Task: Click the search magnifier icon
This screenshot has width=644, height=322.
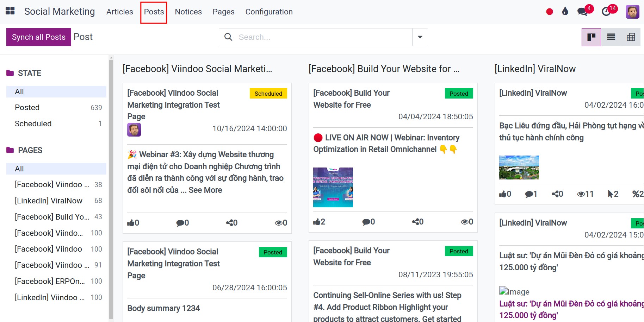Action: point(228,37)
